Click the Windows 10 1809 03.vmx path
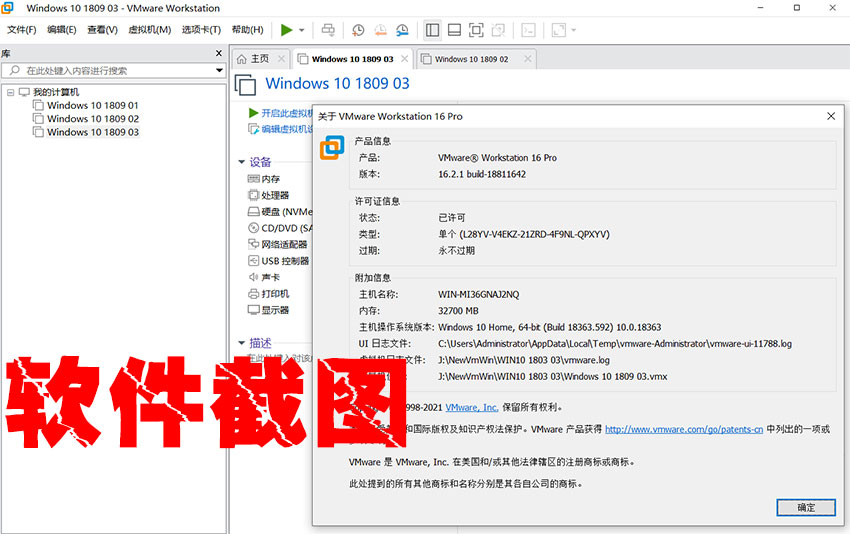Viewport: 850px width, 534px height. [x=552, y=376]
